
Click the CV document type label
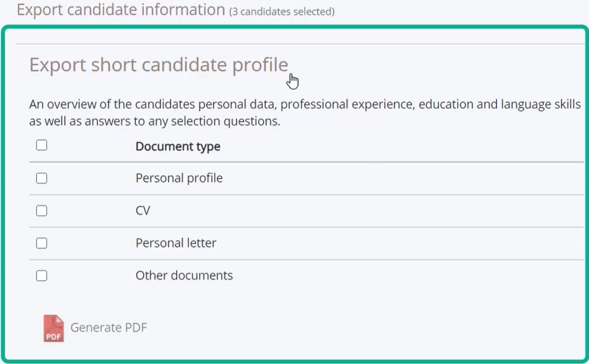pyautogui.click(x=143, y=211)
